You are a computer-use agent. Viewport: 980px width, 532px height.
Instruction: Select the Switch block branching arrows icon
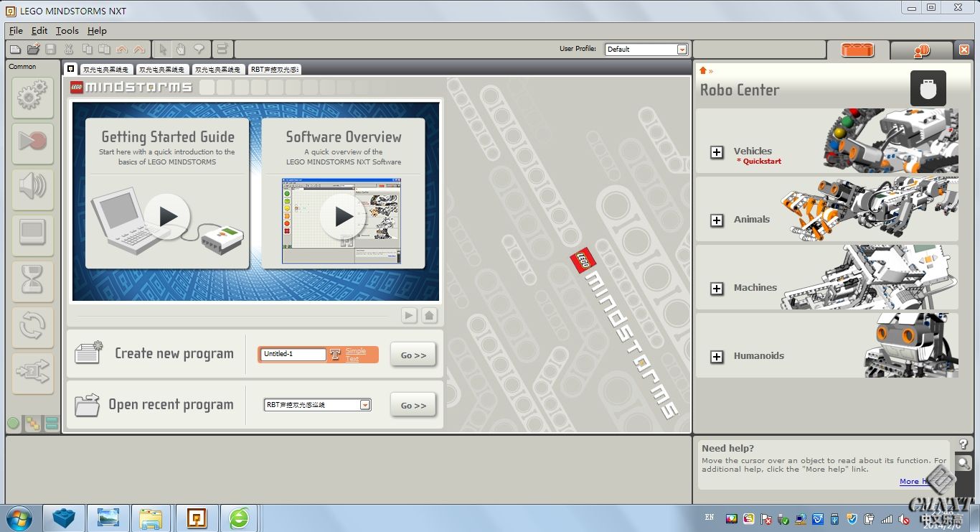click(x=33, y=373)
